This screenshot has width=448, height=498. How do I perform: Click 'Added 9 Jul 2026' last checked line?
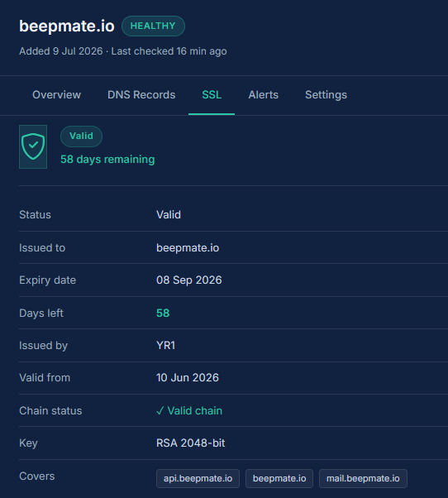coord(123,51)
